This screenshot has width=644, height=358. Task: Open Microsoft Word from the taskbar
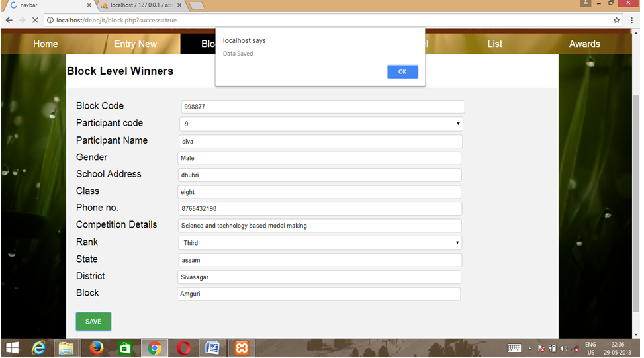(212, 348)
